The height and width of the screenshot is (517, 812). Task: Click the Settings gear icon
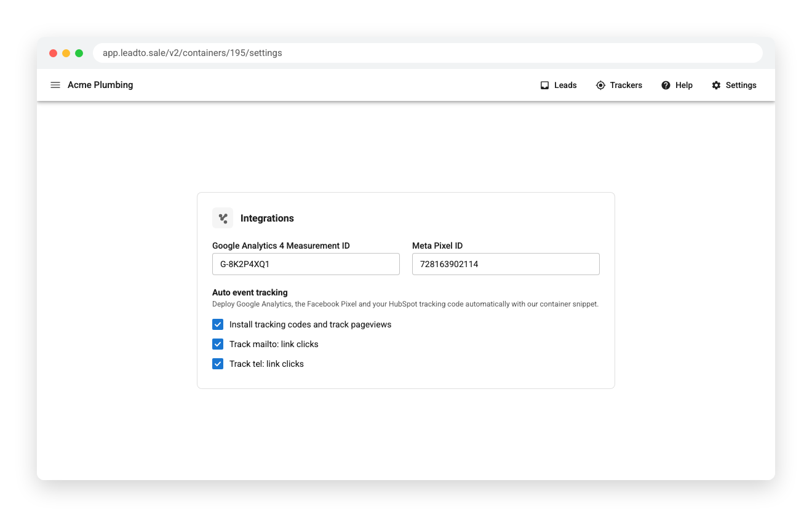point(716,86)
